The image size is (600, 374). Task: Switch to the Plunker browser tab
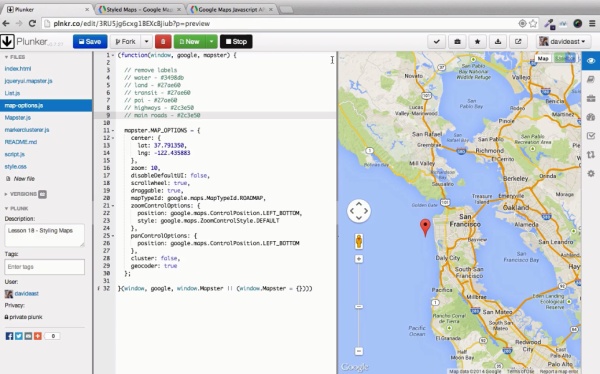pos(47,9)
